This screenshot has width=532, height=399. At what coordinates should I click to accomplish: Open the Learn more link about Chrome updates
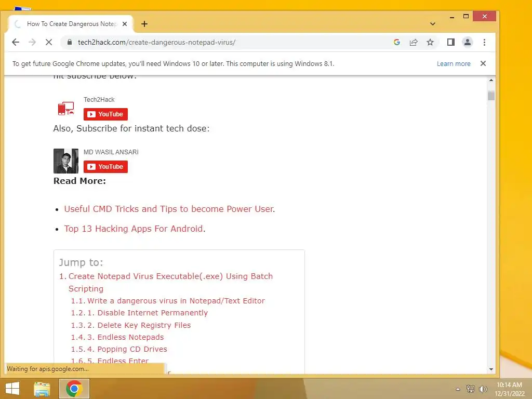453,64
